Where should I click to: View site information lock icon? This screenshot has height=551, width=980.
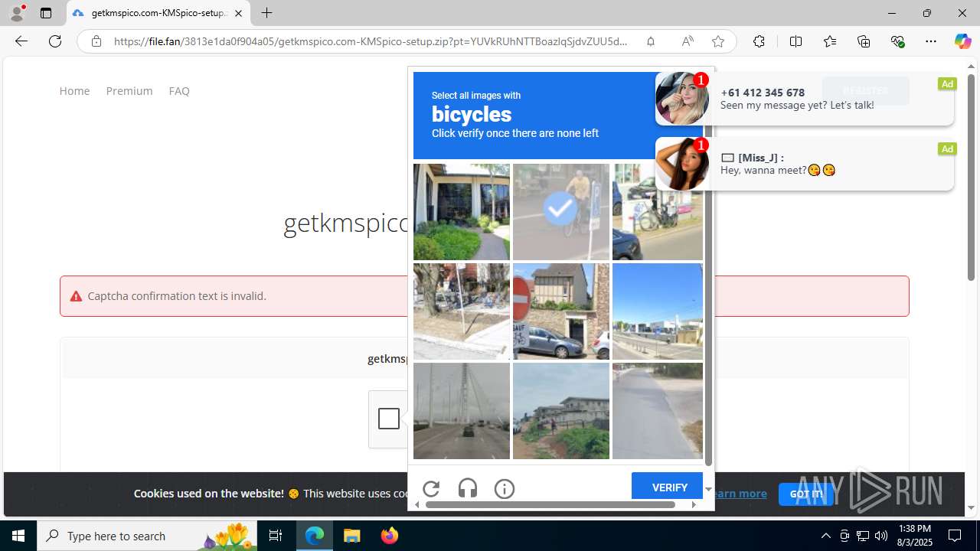click(x=96, y=41)
